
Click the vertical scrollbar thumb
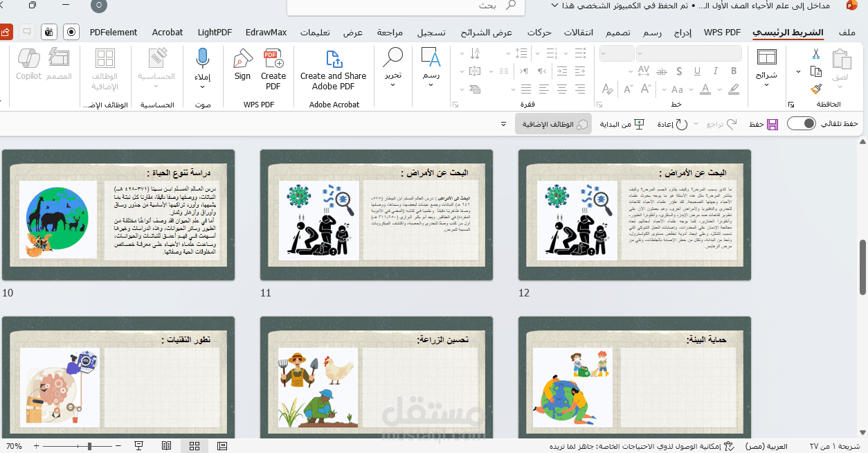point(862,267)
